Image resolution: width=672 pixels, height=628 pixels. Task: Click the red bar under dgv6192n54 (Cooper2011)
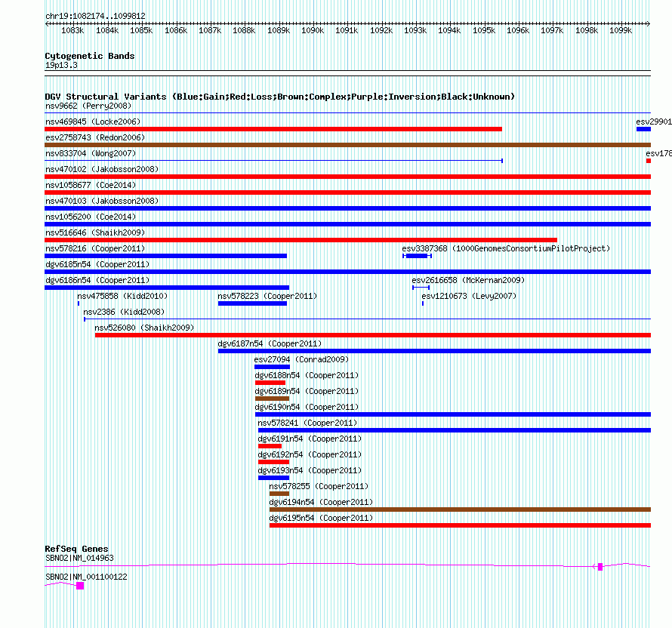(x=274, y=462)
